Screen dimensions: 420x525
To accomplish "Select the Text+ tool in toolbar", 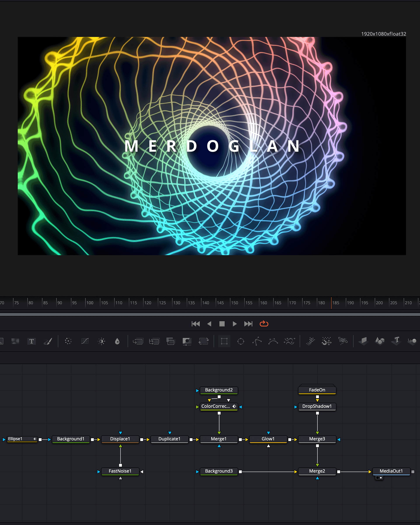I will pos(31,341).
